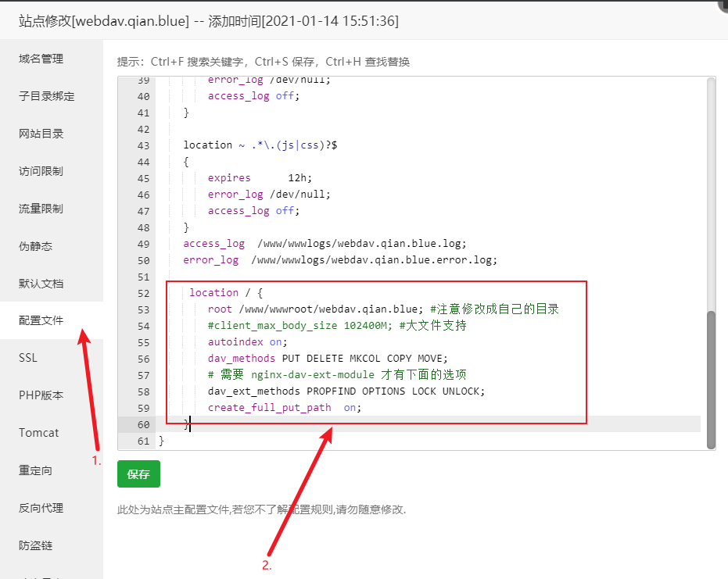This screenshot has width=728, height=579.
Task: Open the Tomcat tab
Action: [x=39, y=433]
